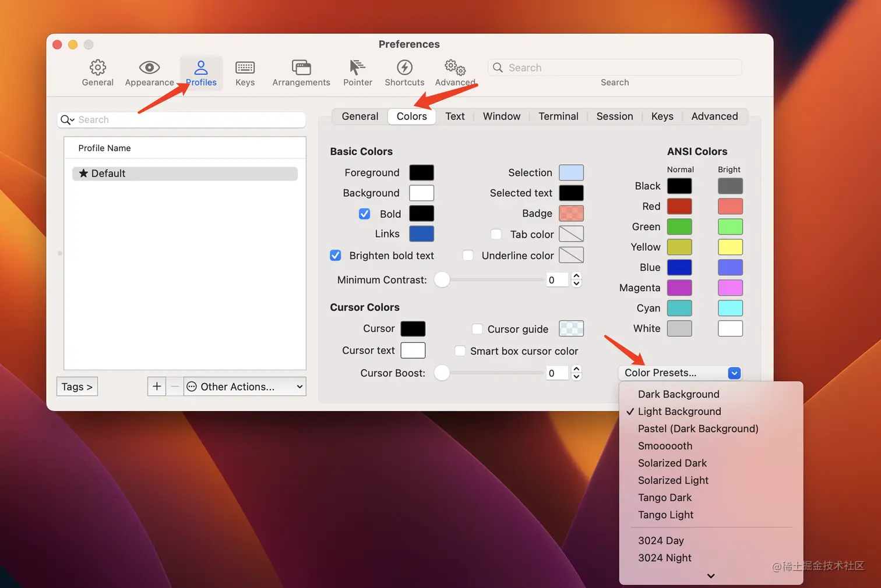
Task: Open the Links color swatch
Action: pyautogui.click(x=421, y=233)
